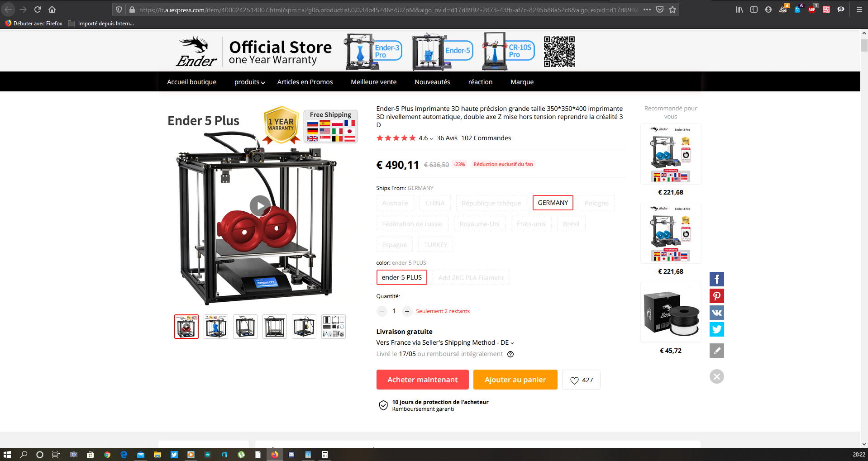Open the feedback edit pencil icon

tap(716, 351)
